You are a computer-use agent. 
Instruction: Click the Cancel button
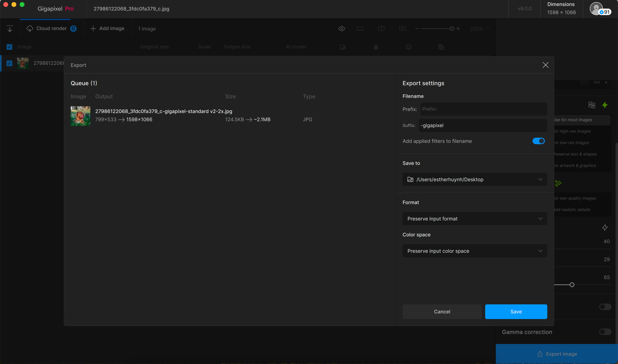coord(442,312)
